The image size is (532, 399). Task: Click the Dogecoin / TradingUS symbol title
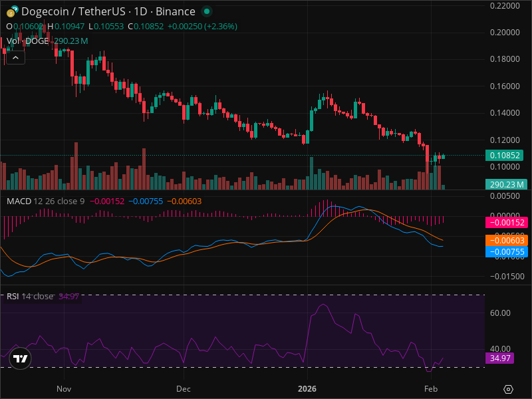tap(108, 11)
